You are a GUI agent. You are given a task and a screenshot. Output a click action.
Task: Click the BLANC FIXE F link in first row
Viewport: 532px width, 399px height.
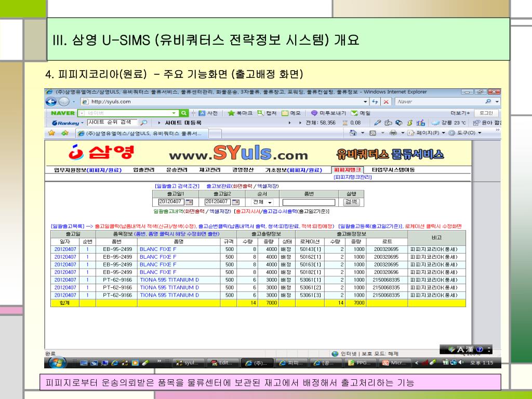(x=158, y=249)
